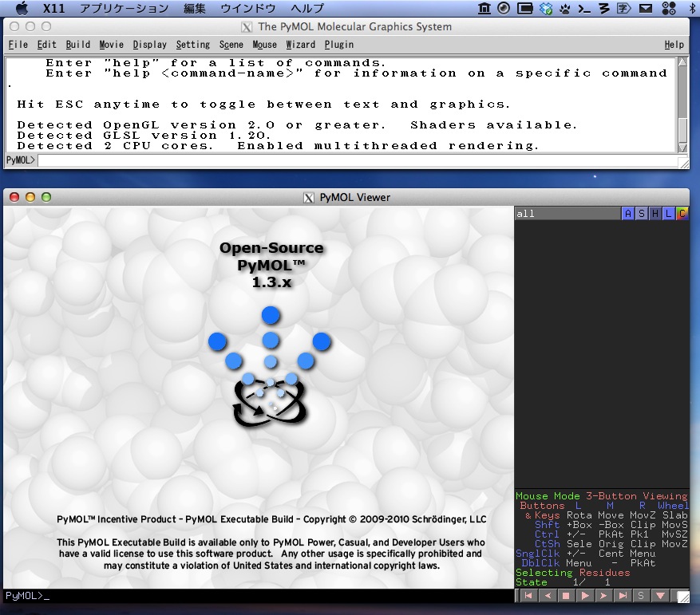
Task: Open the Help menu in PyMOL
Action: (674, 45)
